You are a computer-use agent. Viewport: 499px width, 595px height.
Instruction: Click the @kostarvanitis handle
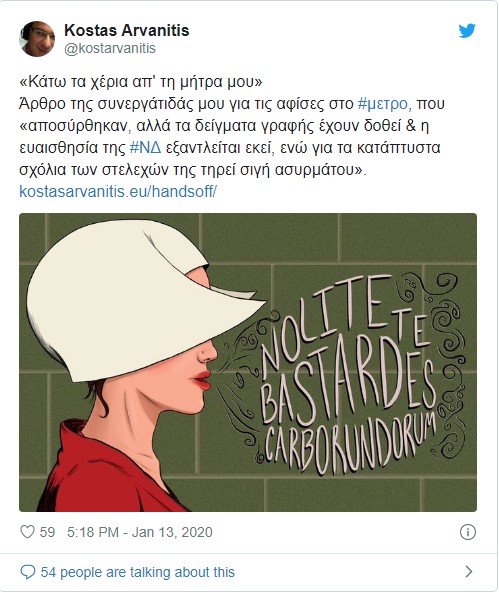[x=110, y=49]
